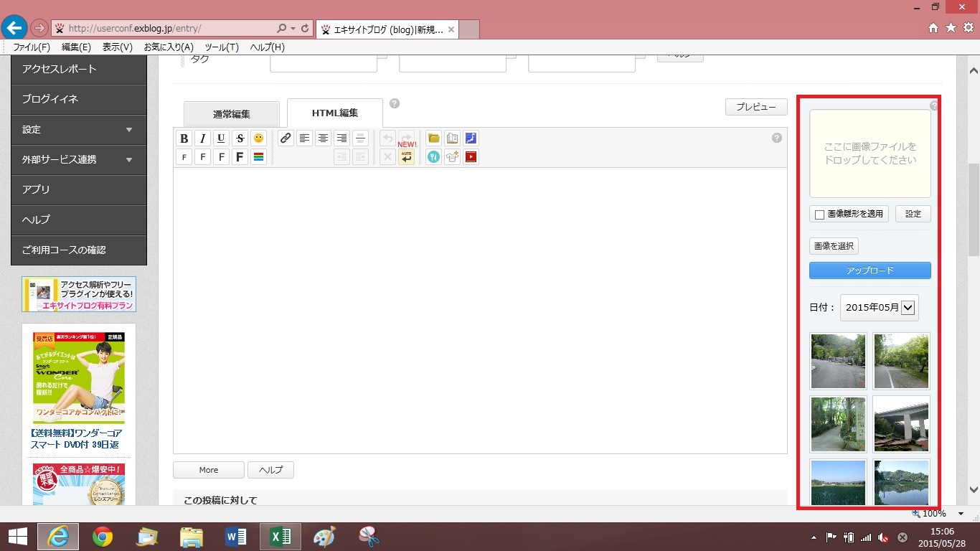
Task: Open ツール(T) menu
Action: [222, 47]
